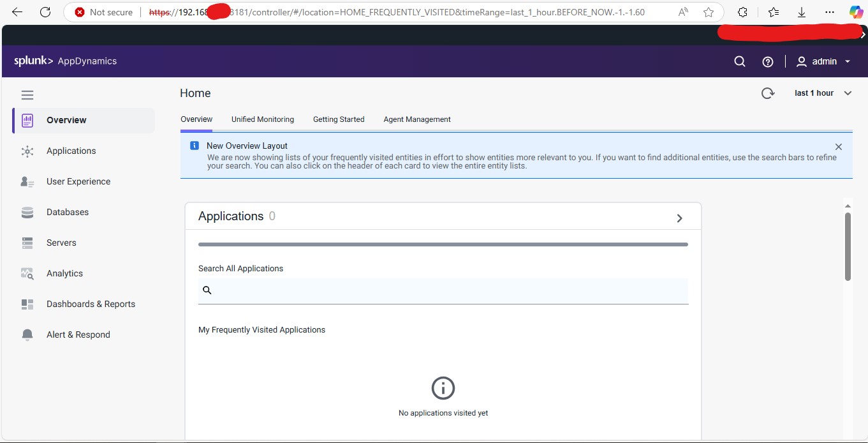The width and height of the screenshot is (868, 443).
Task: Open the Applications section from sidebar
Action: coord(71,151)
